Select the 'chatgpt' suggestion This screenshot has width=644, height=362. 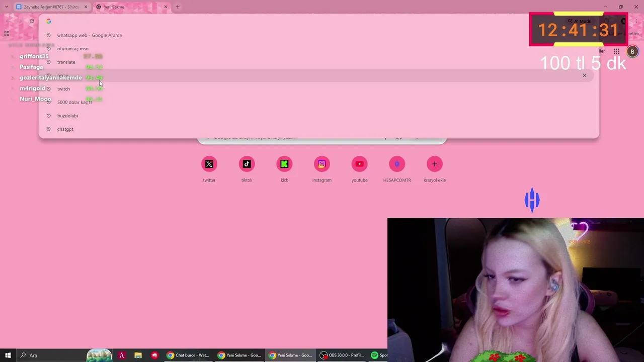coord(319,129)
